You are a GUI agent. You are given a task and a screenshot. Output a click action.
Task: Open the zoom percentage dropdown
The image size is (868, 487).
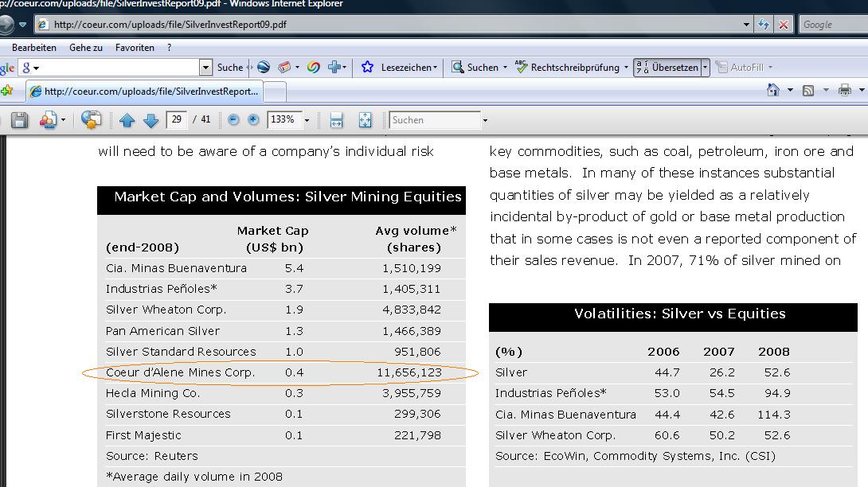coord(307,119)
